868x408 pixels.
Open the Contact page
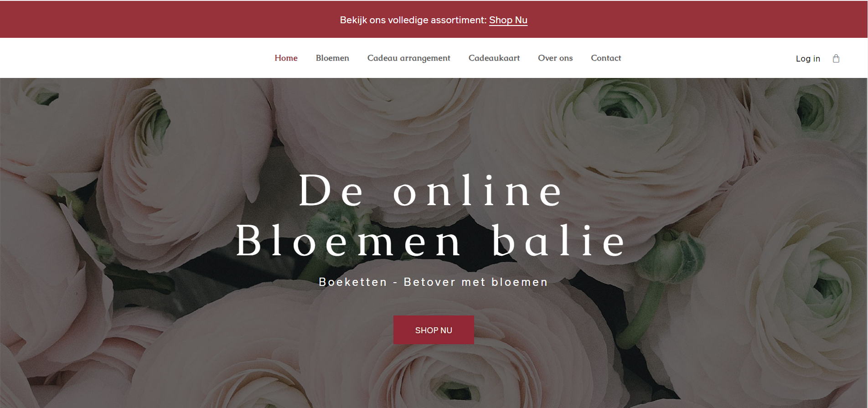point(606,58)
